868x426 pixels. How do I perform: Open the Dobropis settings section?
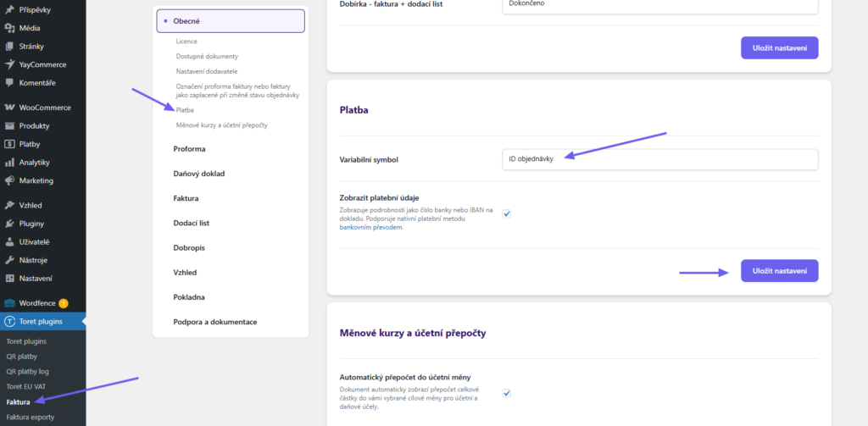click(x=189, y=247)
